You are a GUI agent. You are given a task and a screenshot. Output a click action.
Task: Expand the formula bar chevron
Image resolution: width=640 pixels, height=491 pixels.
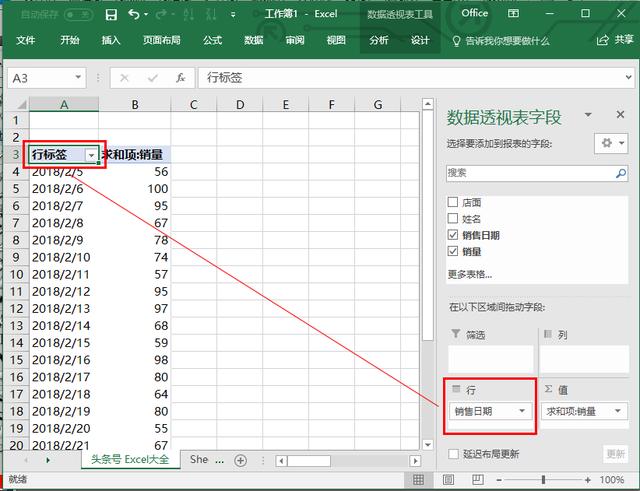click(x=629, y=77)
